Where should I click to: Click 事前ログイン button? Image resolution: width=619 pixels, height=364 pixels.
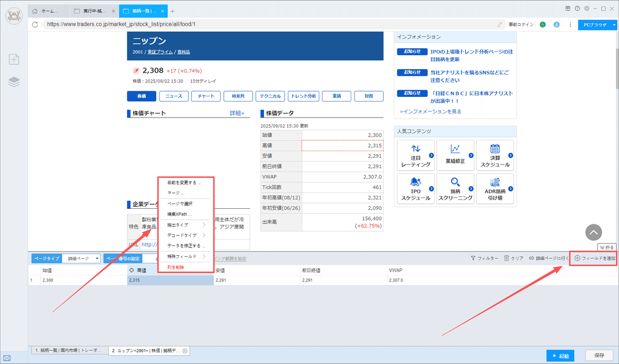tap(521, 24)
